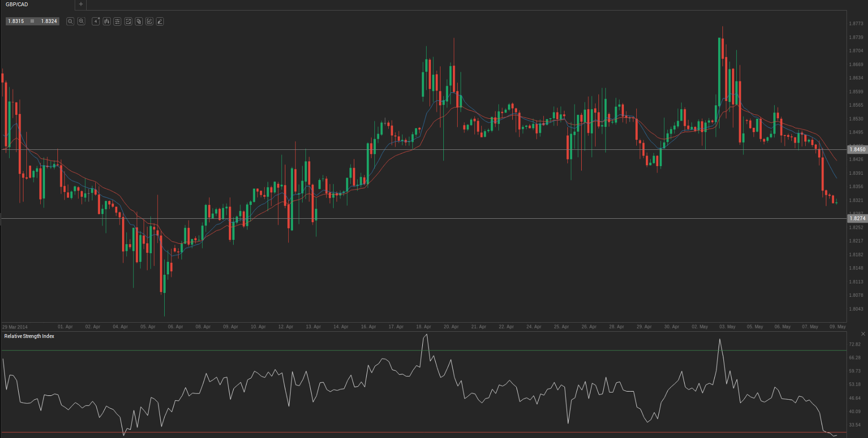Zoom out the chart
The width and height of the screenshot is (868, 438).
click(70, 22)
